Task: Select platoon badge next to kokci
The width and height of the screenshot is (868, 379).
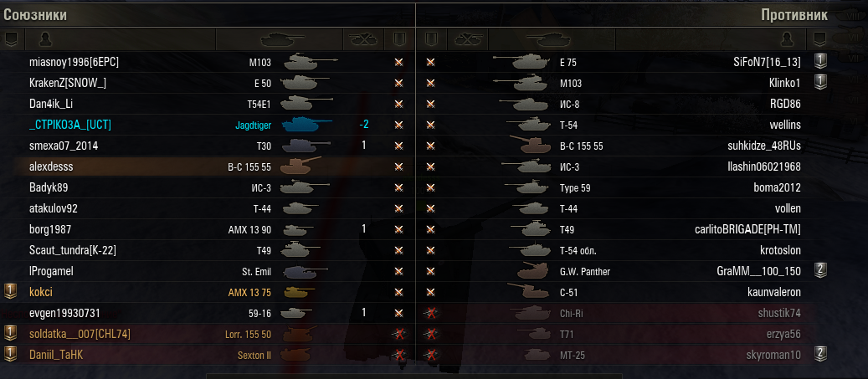Action: coord(11,292)
